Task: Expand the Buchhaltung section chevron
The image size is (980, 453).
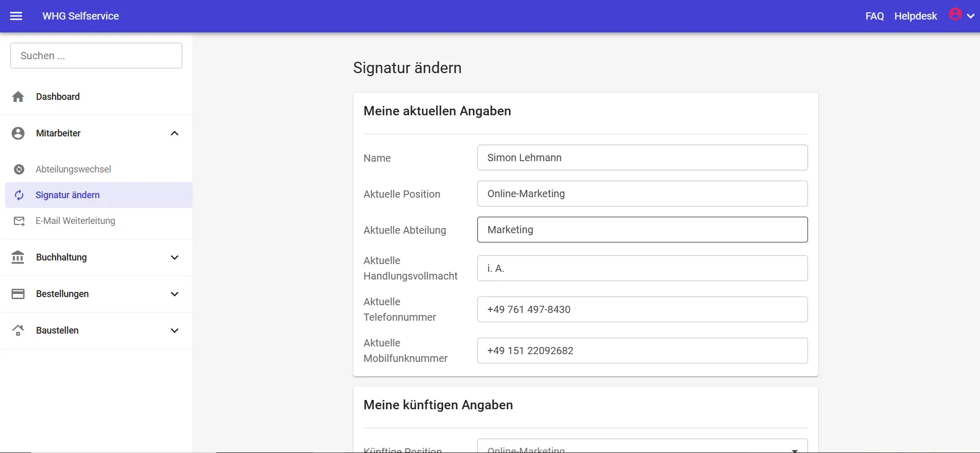Action: point(175,257)
